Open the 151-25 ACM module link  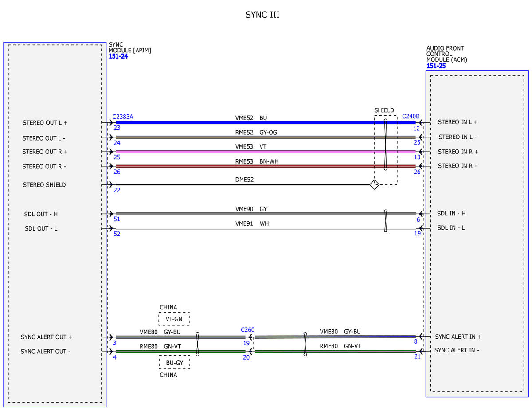click(436, 66)
